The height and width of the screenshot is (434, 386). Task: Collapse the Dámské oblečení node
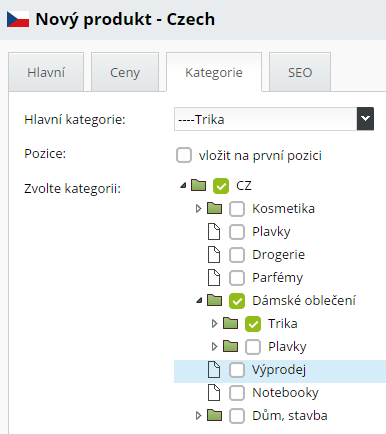(199, 301)
